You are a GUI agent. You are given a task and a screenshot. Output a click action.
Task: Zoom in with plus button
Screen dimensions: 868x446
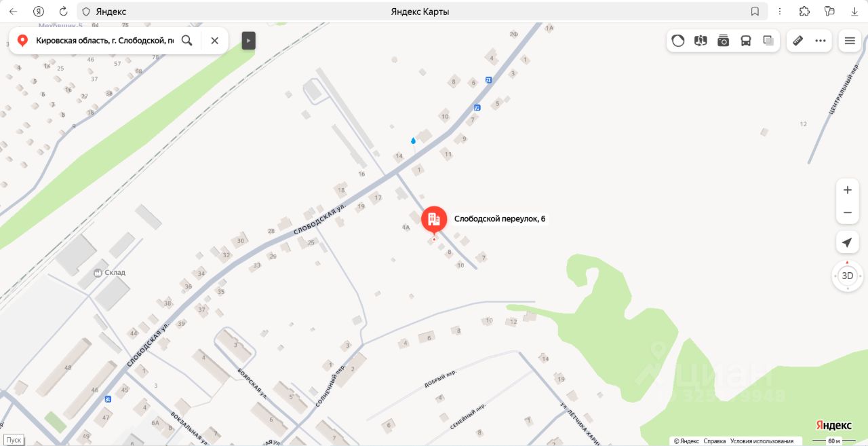tap(847, 190)
